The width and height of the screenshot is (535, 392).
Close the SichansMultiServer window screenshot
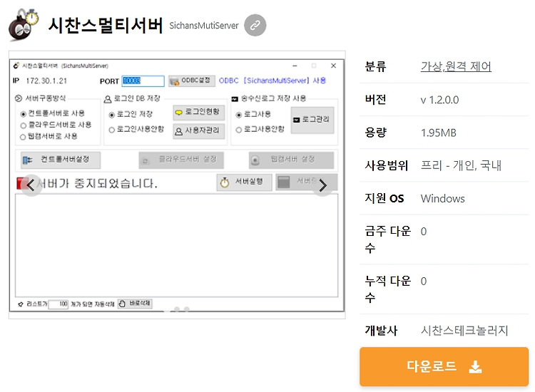pyautogui.click(x=333, y=66)
